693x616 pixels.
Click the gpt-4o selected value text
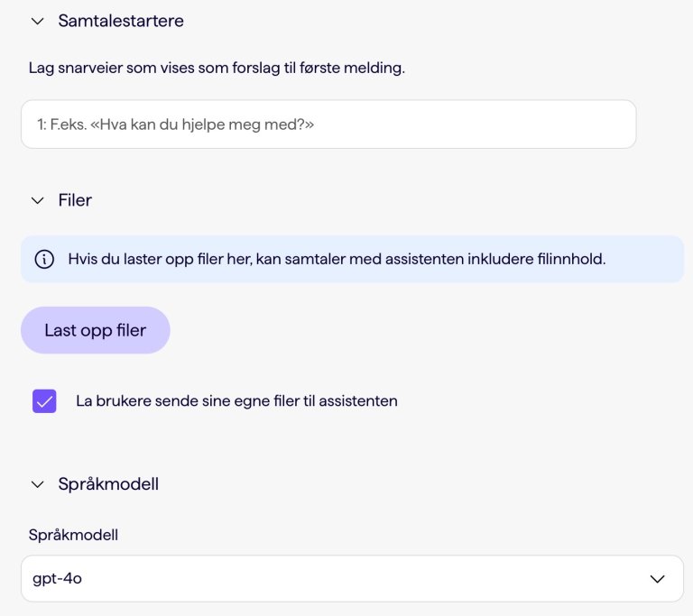coord(56,579)
